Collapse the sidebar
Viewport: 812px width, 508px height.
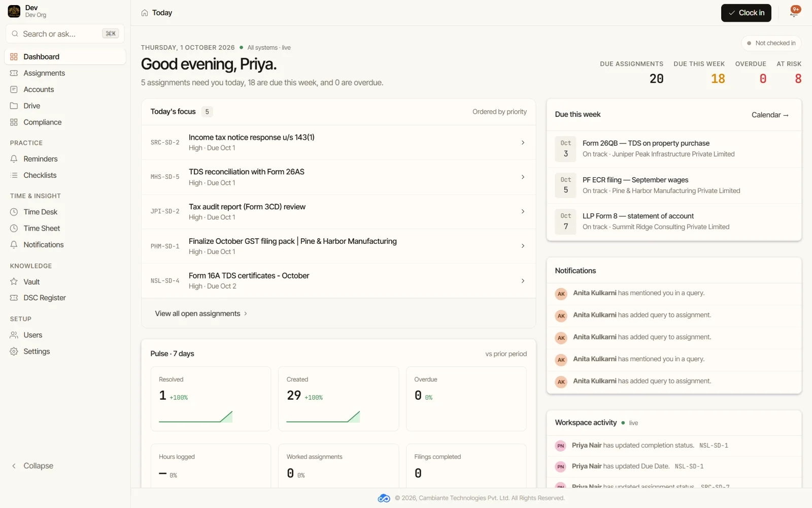pyautogui.click(x=32, y=466)
